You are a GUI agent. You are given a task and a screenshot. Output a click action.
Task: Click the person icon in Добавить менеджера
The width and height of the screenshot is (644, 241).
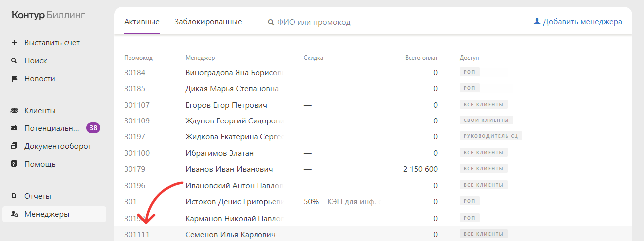click(537, 22)
